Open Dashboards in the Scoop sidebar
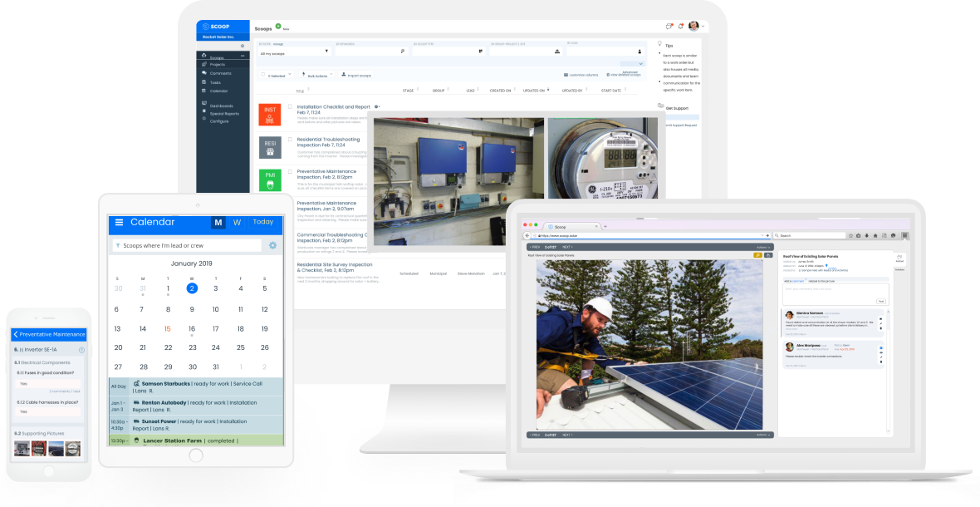 coord(221,106)
